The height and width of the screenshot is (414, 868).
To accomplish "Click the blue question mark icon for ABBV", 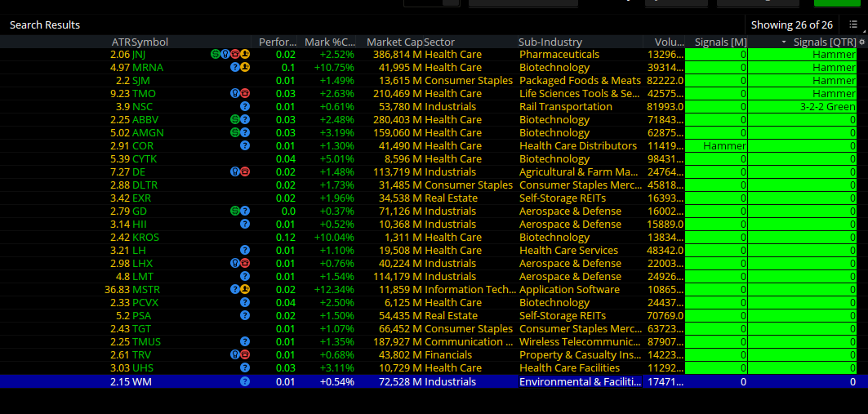I will pyautogui.click(x=245, y=119).
